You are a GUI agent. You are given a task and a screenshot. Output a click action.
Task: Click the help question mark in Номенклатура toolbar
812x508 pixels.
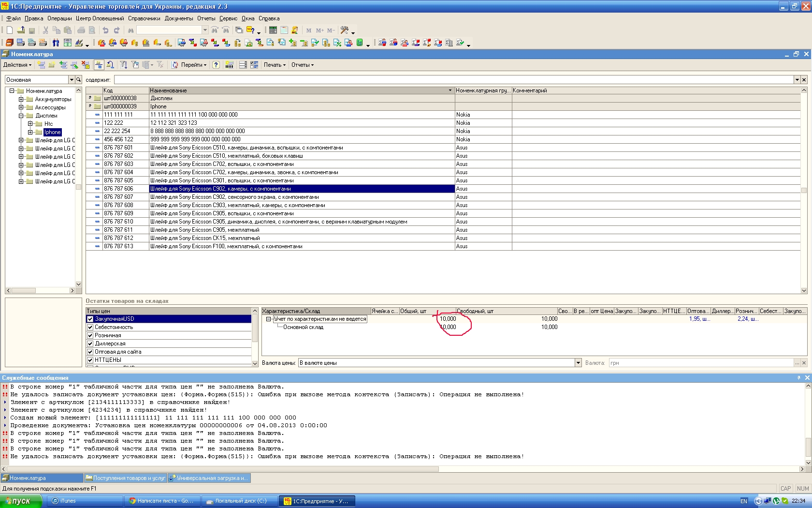pyautogui.click(x=216, y=65)
